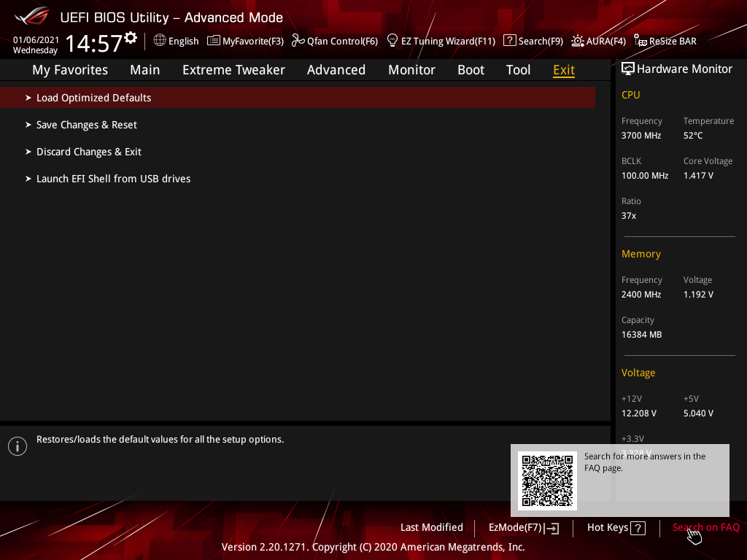The height and width of the screenshot is (560, 747).
Task: Open AURA(F4) lighting icon
Action: (578, 41)
